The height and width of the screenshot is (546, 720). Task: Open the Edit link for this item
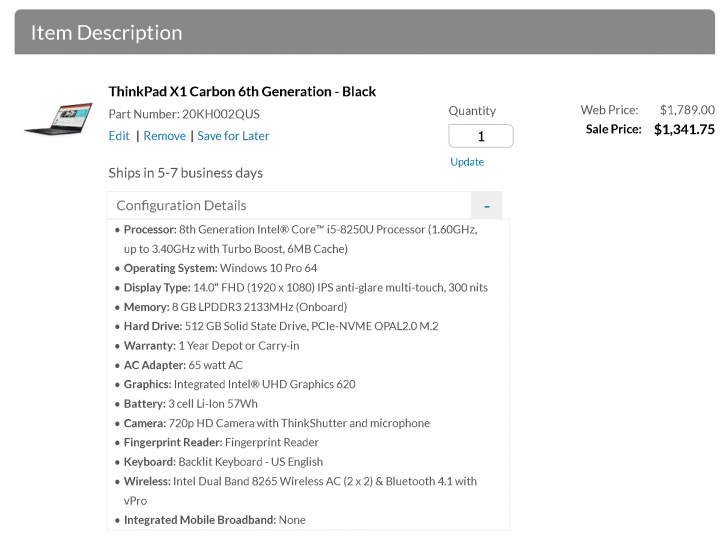119,136
